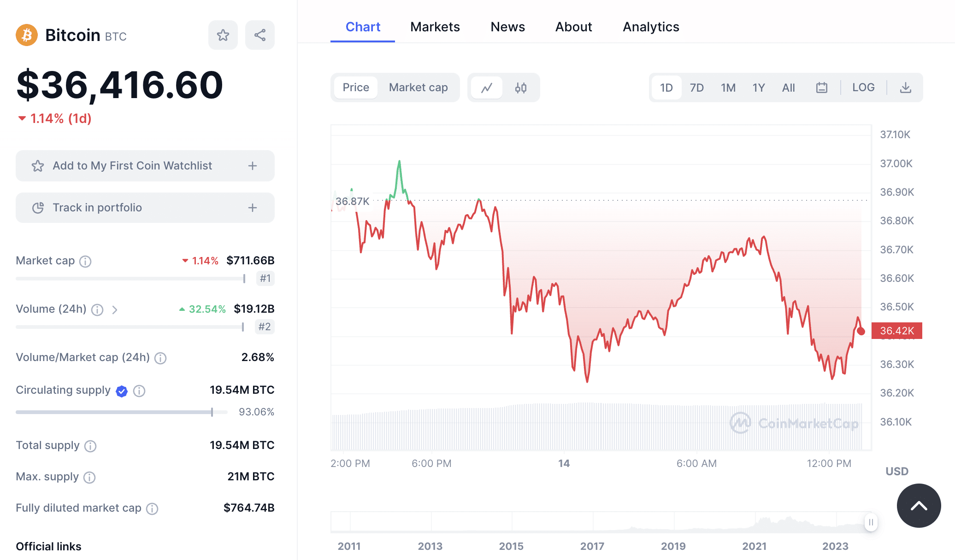
Task: Click the 36.87K opening price label
Action: coord(353,201)
